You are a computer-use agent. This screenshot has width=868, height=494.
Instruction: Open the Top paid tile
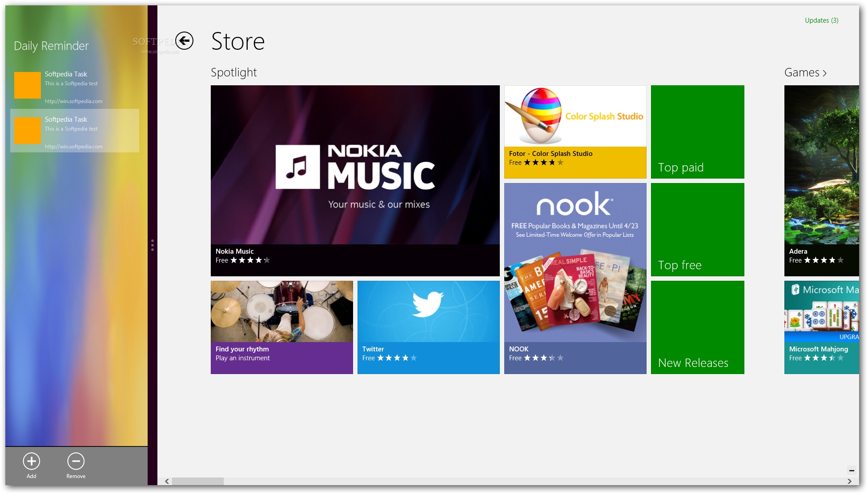point(697,132)
